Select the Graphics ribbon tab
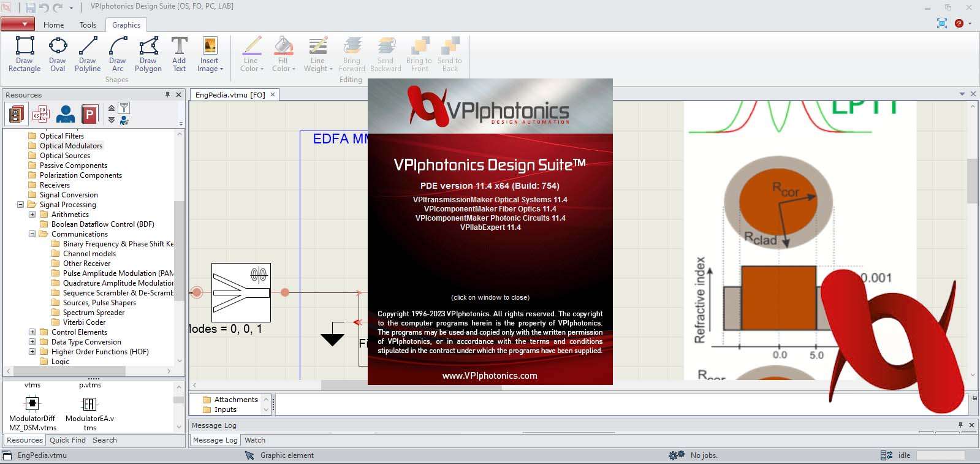Screen dimensions: 980x464 (126, 25)
